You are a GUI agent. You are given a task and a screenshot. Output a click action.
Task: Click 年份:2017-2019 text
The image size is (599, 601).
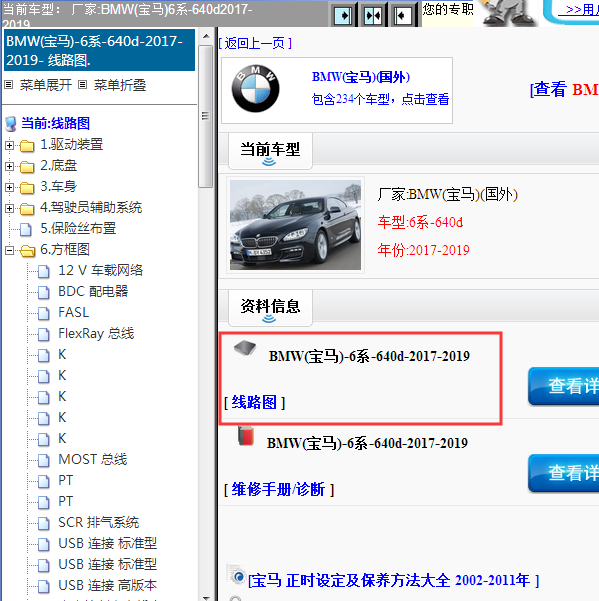tap(423, 250)
